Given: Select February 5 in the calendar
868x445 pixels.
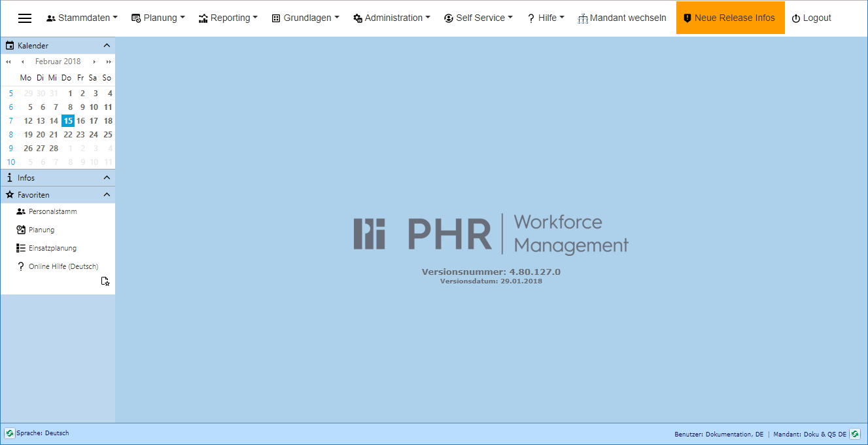Looking at the screenshot, I should click(x=30, y=107).
